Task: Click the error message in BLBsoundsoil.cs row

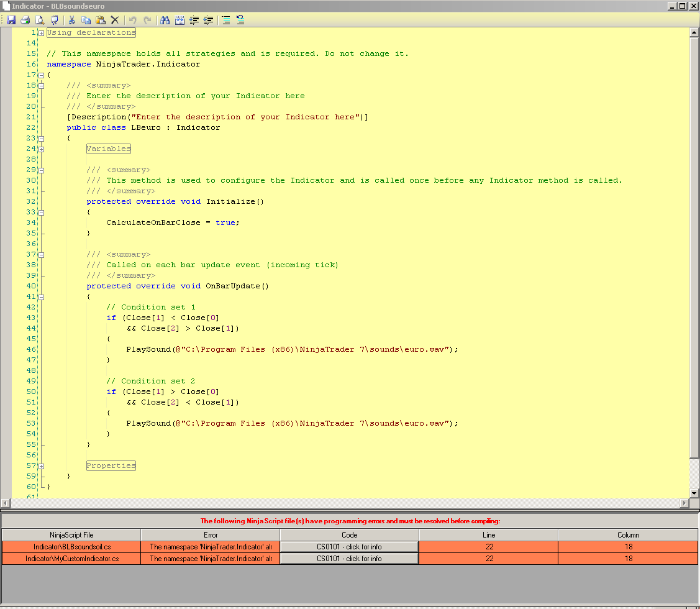Action: click(x=211, y=547)
